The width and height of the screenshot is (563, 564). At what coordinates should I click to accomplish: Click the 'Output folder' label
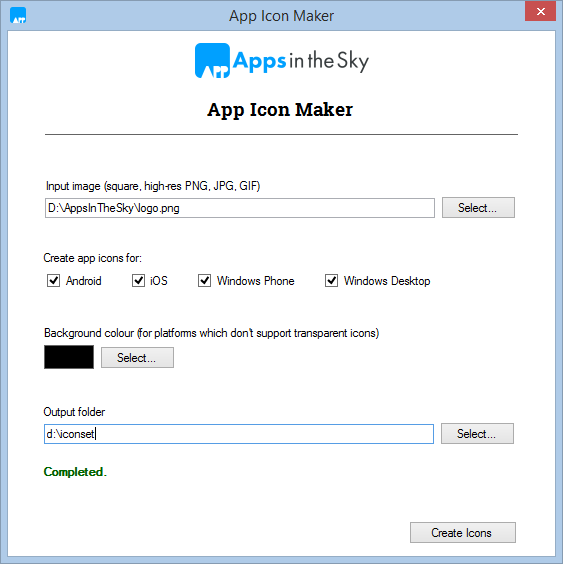[x=74, y=412]
